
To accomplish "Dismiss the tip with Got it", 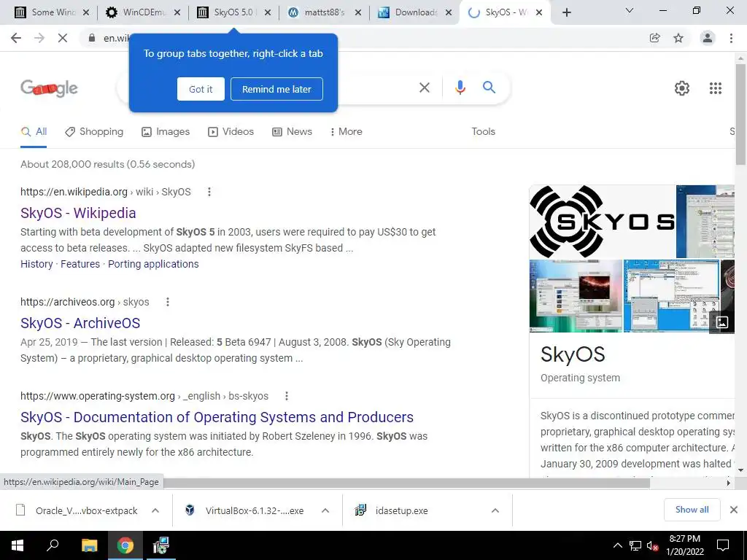I will click(x=201, y=89).
